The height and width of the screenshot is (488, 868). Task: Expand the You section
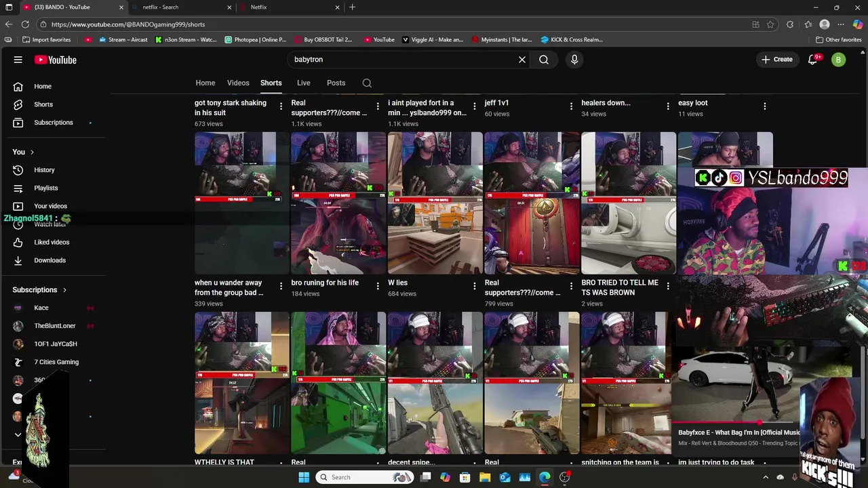23,152
